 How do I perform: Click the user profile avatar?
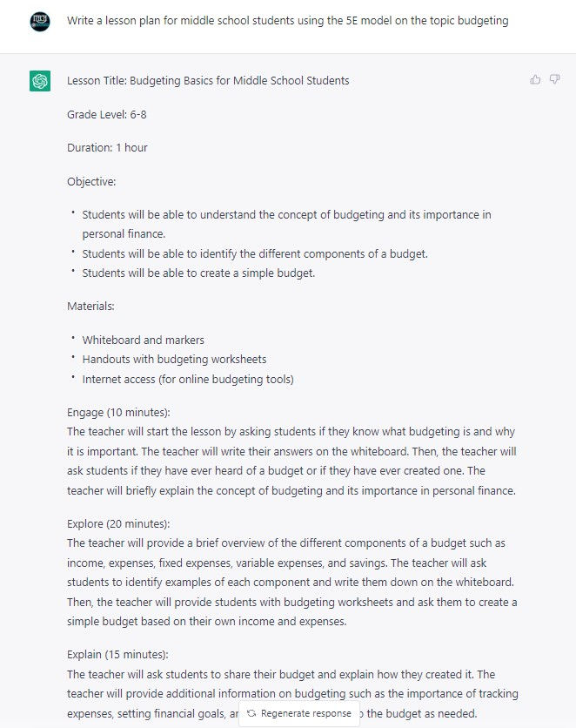click(x=40, y=21)
